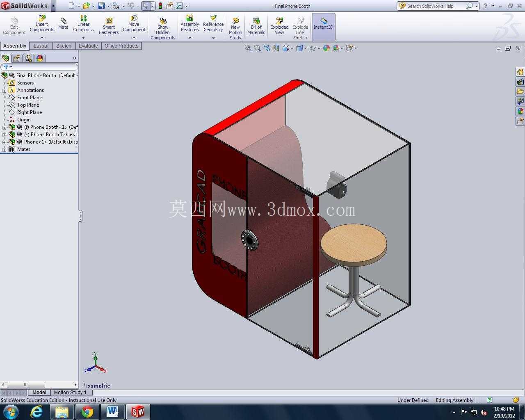
Task: Click Smart Fasteners
Action: [x=109, y=26]
